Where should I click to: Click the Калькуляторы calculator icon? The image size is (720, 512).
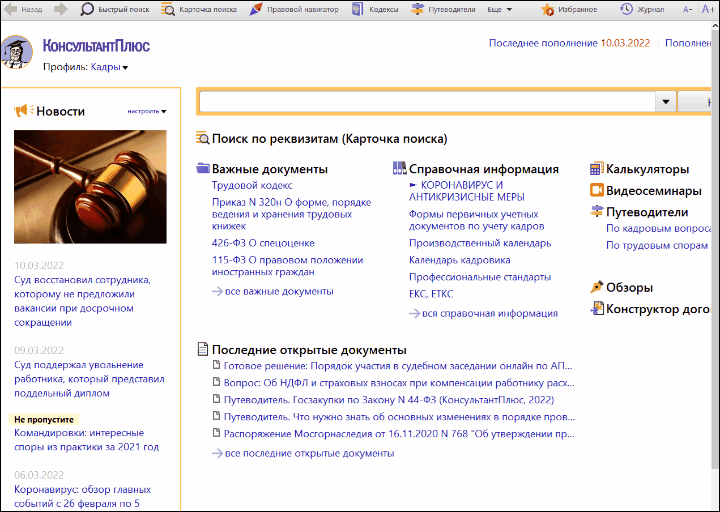(x=596, y=169)
